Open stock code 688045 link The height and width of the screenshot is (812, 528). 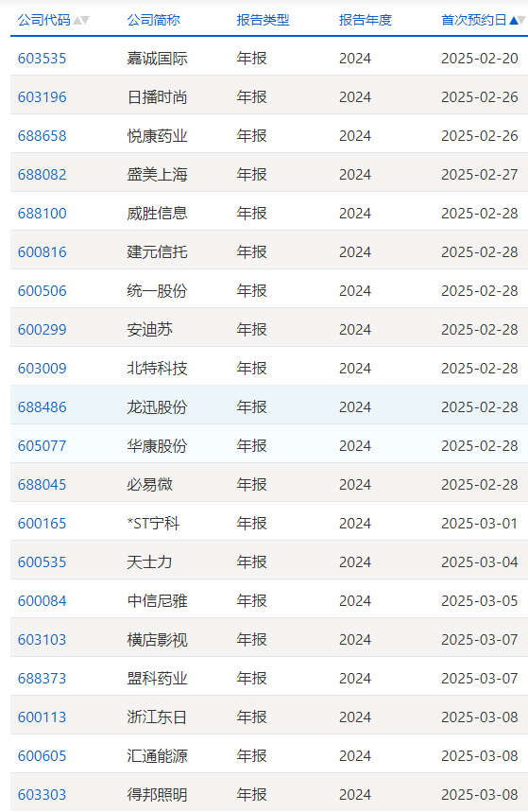tap(42, 485)
